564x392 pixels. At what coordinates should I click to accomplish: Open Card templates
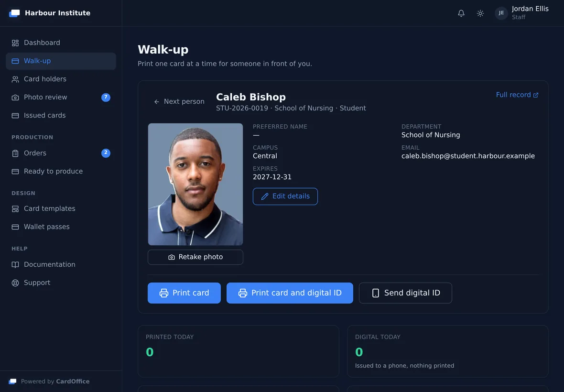point(61,209)
